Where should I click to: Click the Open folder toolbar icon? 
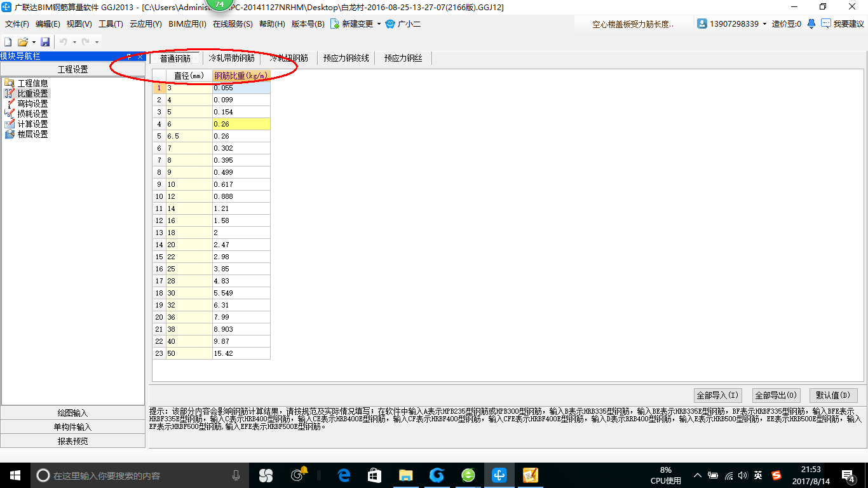click(x=23, y=42)
